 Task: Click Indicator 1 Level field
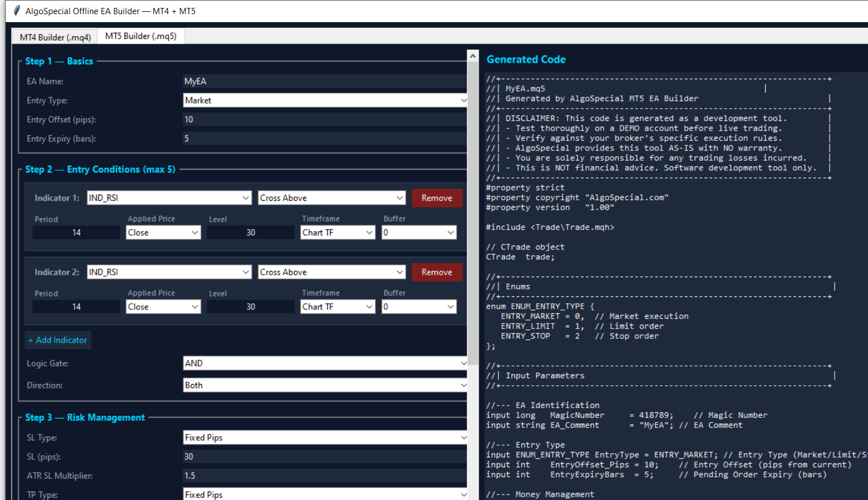point(250,232)
